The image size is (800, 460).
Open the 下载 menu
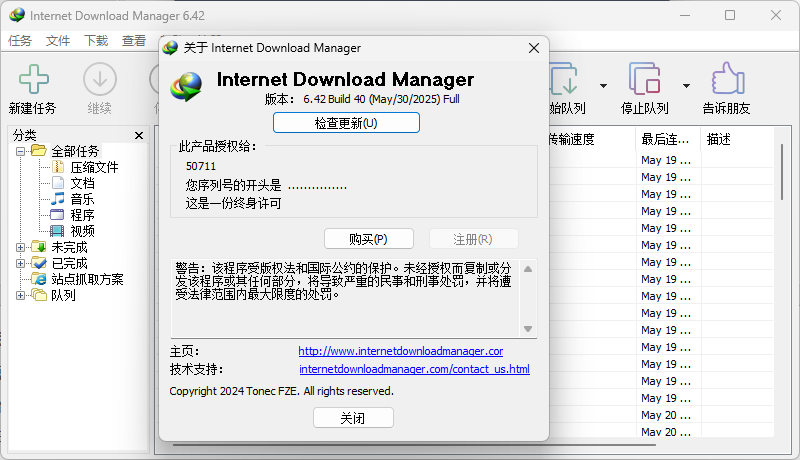pos(96,41)
